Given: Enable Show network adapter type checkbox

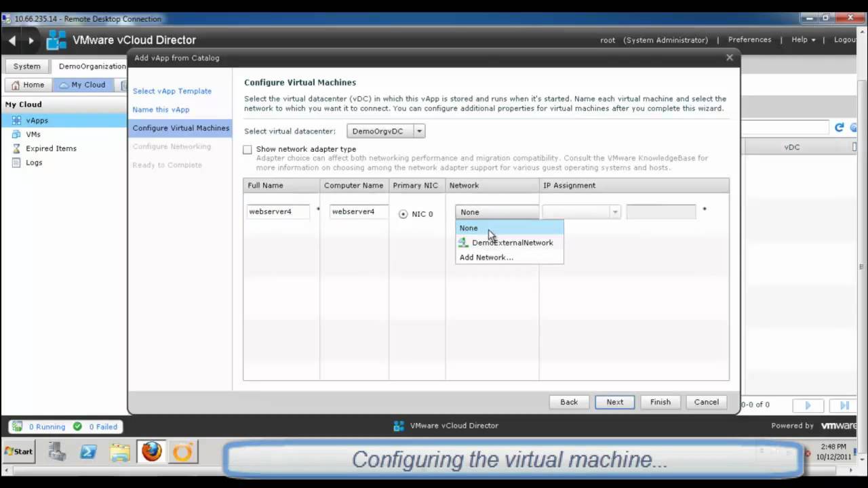Looking at the screenshot, I should [247, 149].
